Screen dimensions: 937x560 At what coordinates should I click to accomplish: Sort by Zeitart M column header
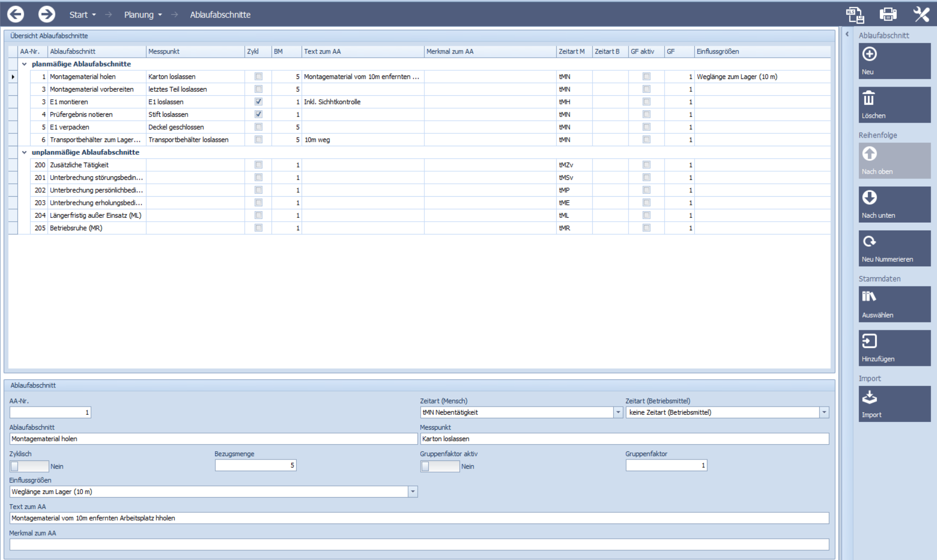(574, 52)
